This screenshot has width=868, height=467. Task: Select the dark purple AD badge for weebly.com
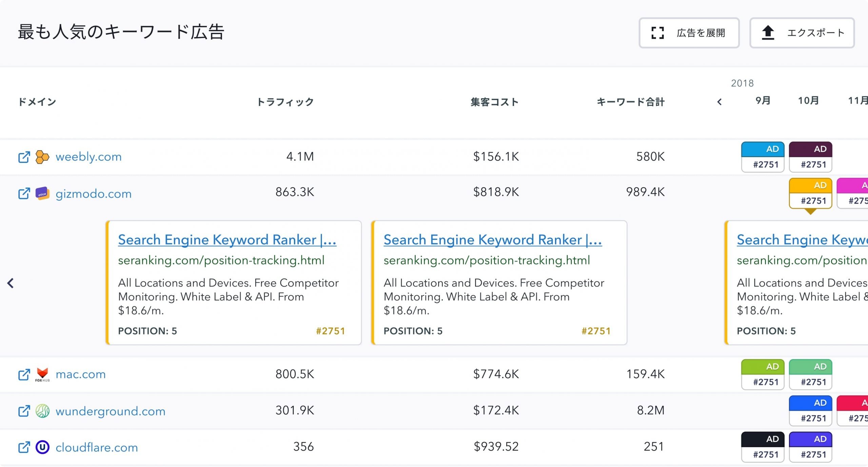click(811, 157)
